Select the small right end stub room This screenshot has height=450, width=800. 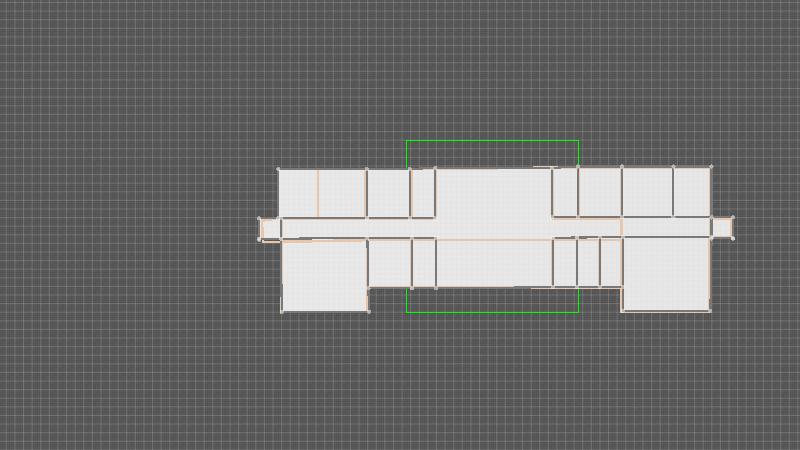[x=722, y=228]
